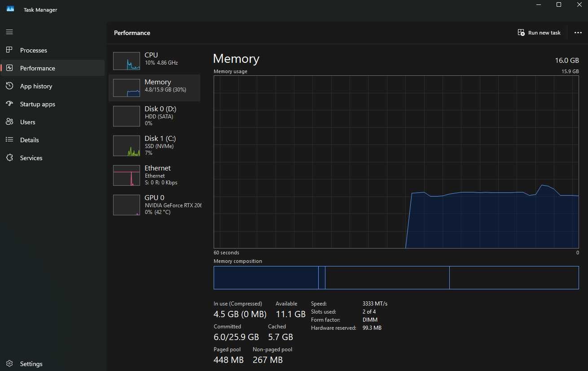
Task: Click the Available 11.1 GB value
Action: point(290,314)
